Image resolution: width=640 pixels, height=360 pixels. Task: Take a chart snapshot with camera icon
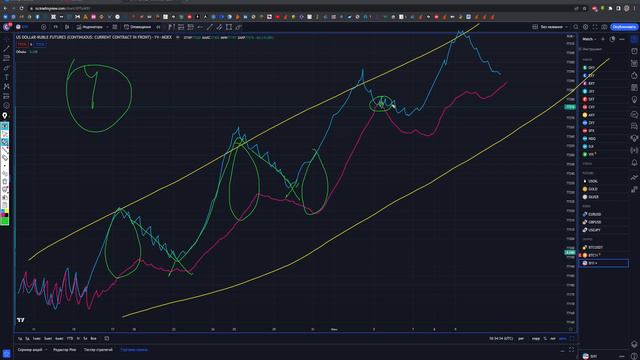click(604, 27)
